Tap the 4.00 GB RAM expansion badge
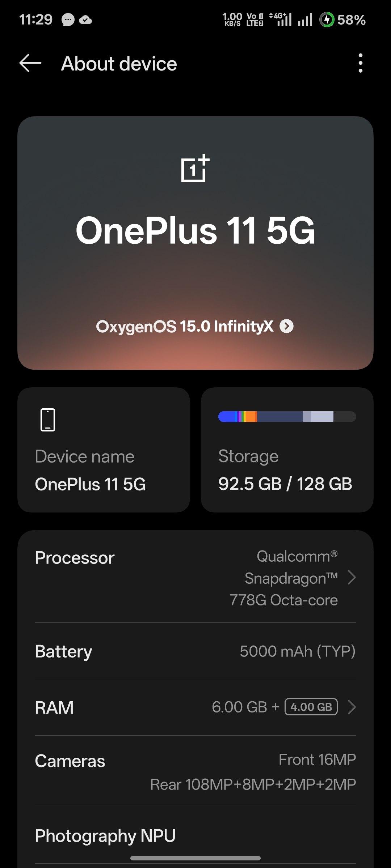The width and height of the screenshot is (391, 868). point(311,707)
